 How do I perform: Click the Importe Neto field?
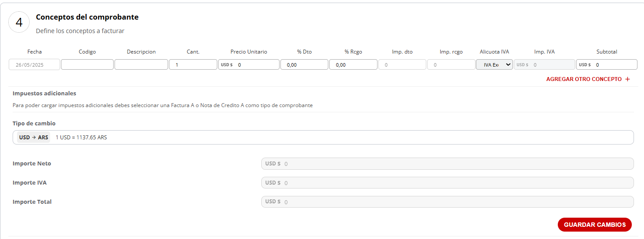coord(447,164)
